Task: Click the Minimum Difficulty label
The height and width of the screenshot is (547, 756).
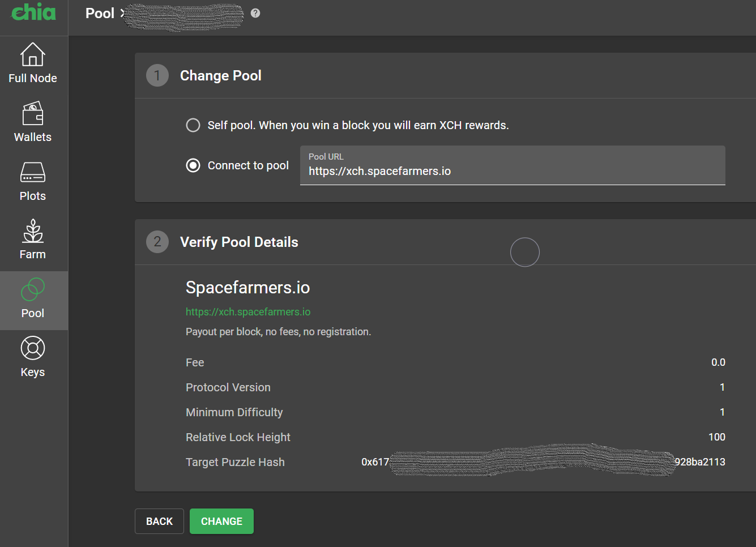Action: 234,412
